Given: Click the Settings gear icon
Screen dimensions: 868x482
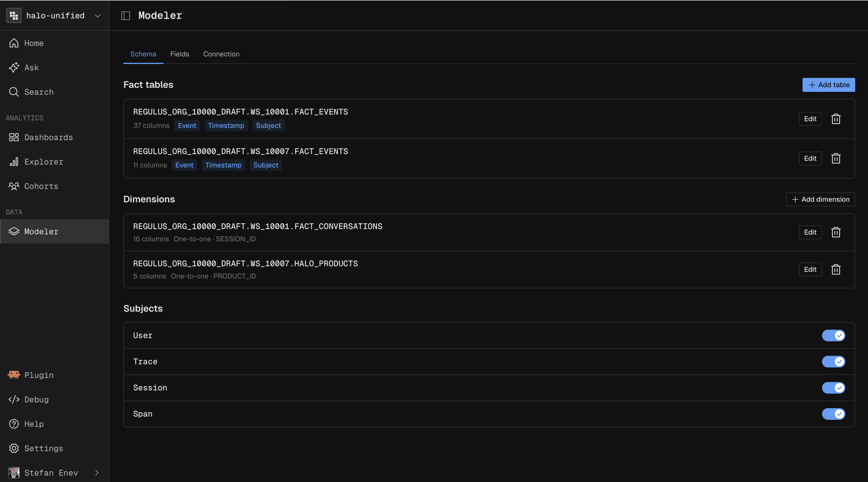Looking at the screenshot, I should coord(14,448).
